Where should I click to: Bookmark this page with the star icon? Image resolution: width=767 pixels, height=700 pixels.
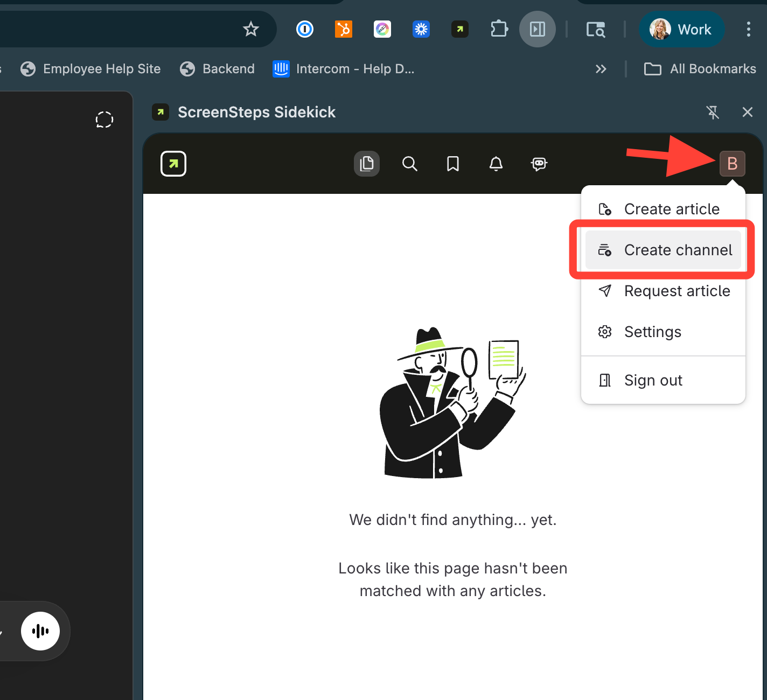coord(251,29)
